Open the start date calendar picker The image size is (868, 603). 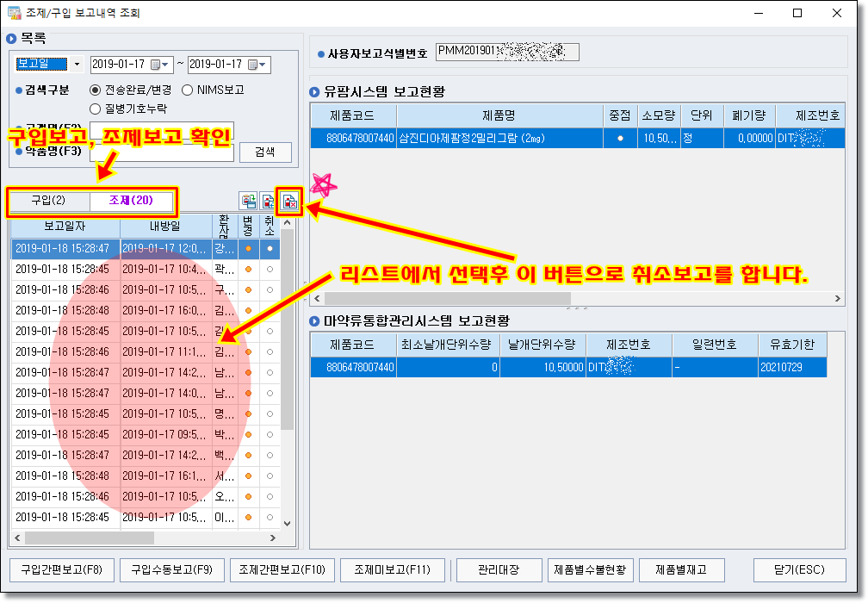156,65
